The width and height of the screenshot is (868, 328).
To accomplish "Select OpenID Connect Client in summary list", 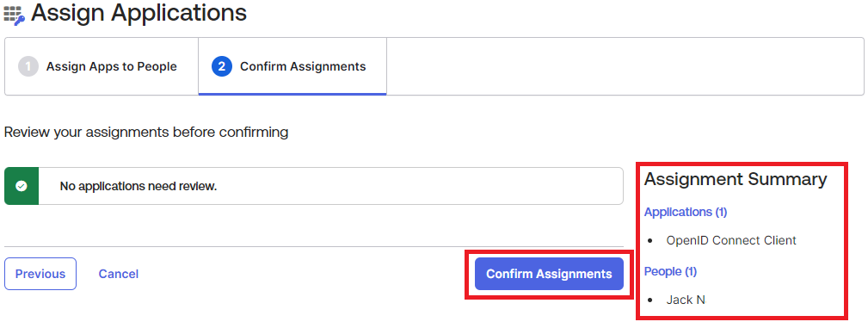I will [731, 240].
